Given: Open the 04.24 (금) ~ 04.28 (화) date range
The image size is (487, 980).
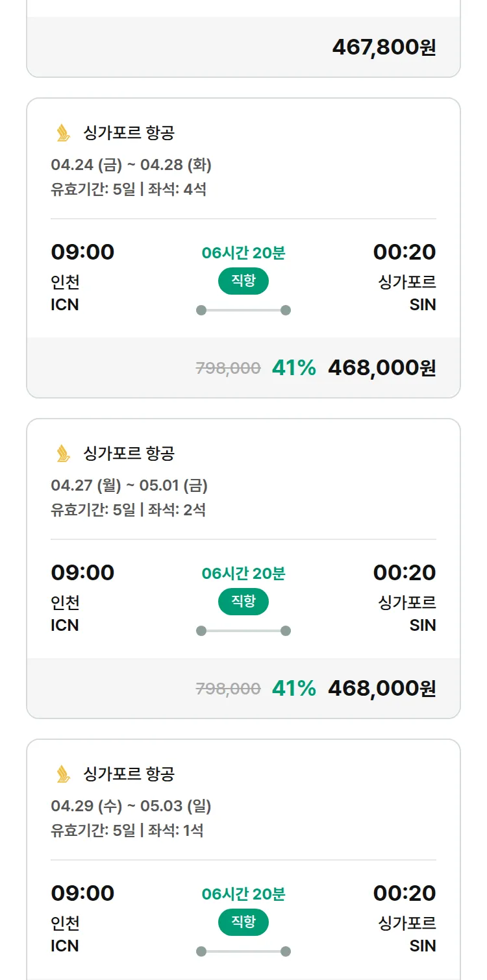Looking at the screenshot, I should click(131, 165).
